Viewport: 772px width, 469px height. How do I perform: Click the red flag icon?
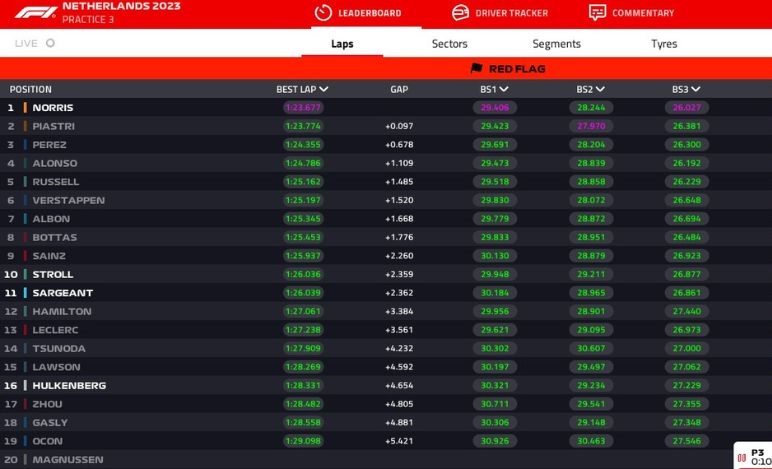pos(476,69)
